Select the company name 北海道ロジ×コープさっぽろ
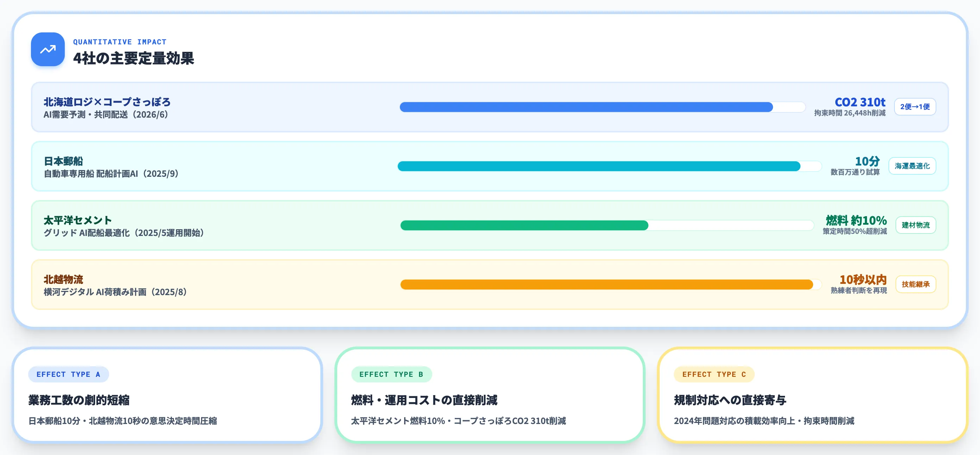 point(107,102)
